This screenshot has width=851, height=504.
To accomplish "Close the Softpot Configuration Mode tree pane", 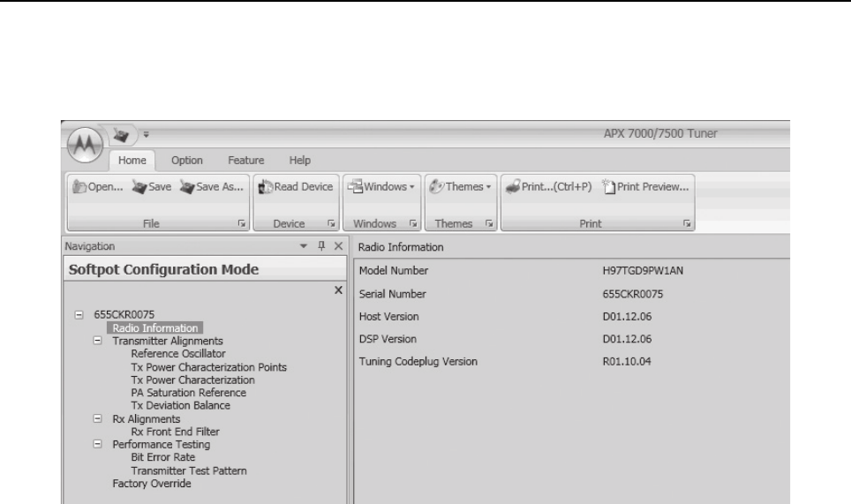I will click(338, 290).
